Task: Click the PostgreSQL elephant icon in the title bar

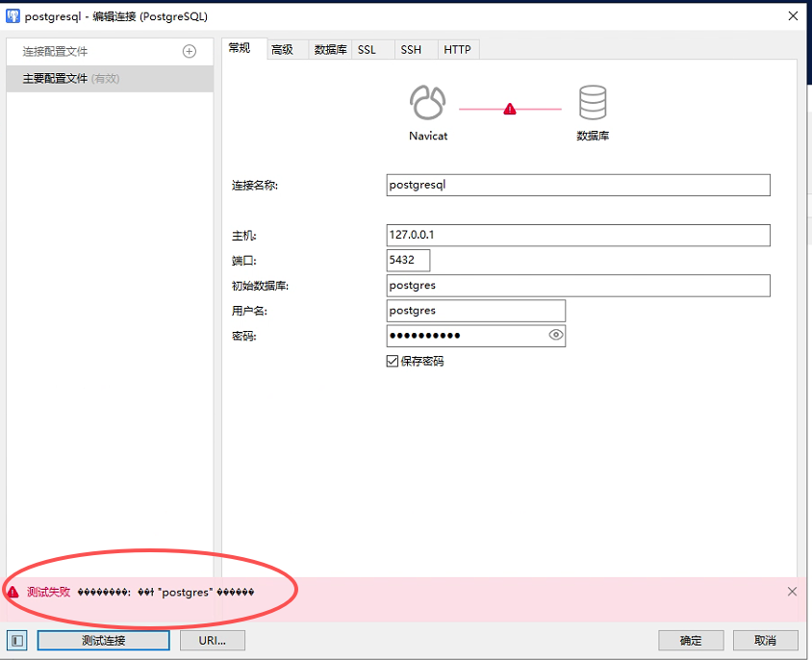Action: tap(13, 16)
